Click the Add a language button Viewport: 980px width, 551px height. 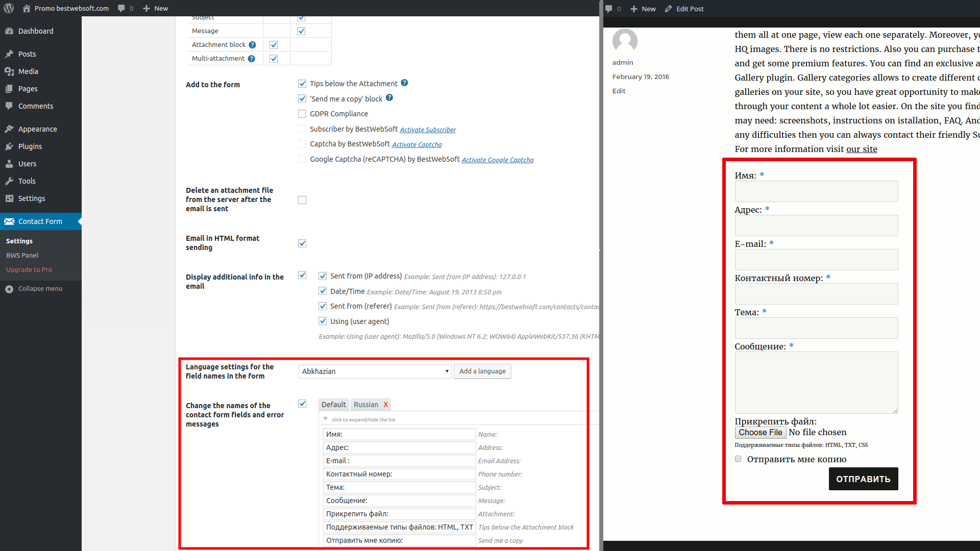click(482, 371)
